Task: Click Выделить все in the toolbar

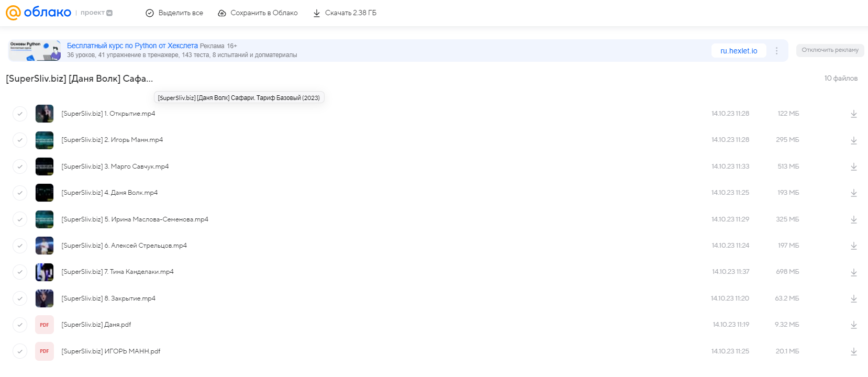Action: click(x=174, y=13)
